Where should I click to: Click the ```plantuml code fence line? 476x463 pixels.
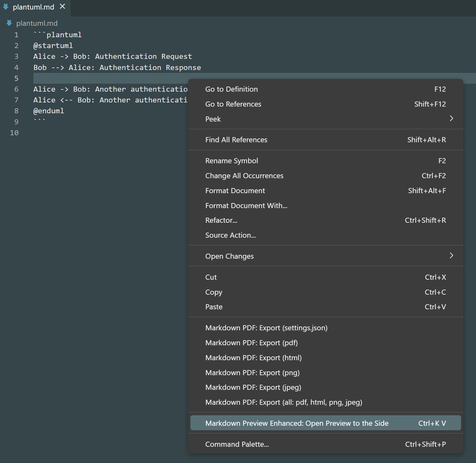tap(58, 35)
